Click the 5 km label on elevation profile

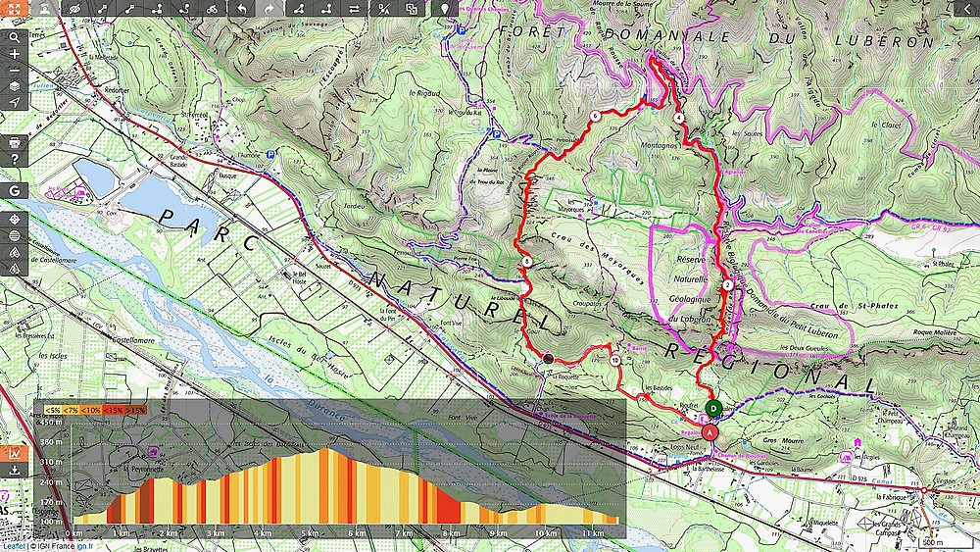point(310,533)
